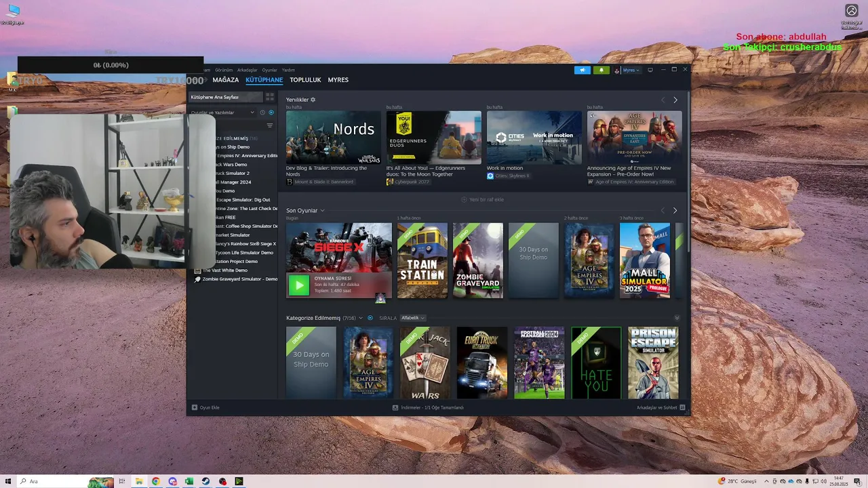Viewport: 868px width, 488px height.
Task: Open File Explorer from the taskbar
Action: pos(139,481)
